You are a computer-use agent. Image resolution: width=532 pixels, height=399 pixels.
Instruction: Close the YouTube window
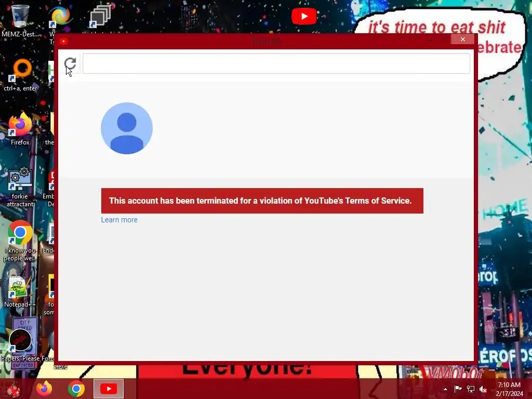[x=462, y=39]
